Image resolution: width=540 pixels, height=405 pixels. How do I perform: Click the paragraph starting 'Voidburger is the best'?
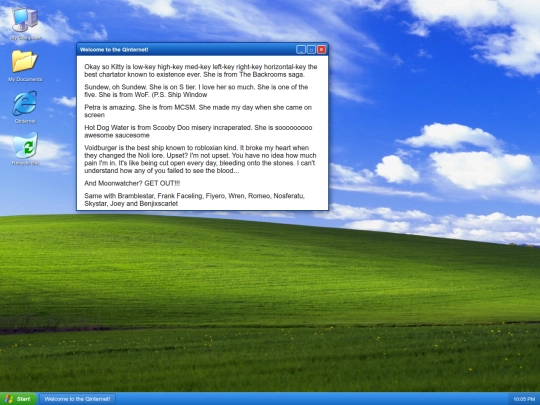tap(200, 159)
